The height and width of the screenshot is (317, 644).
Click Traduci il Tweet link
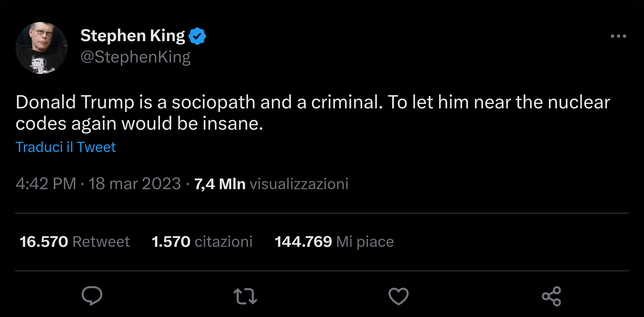(x=66, y=147)
